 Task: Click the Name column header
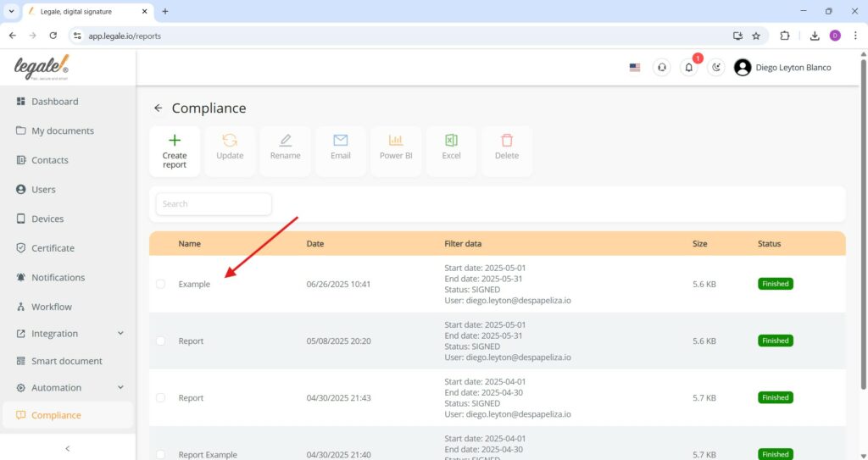(x=189, y=244)
